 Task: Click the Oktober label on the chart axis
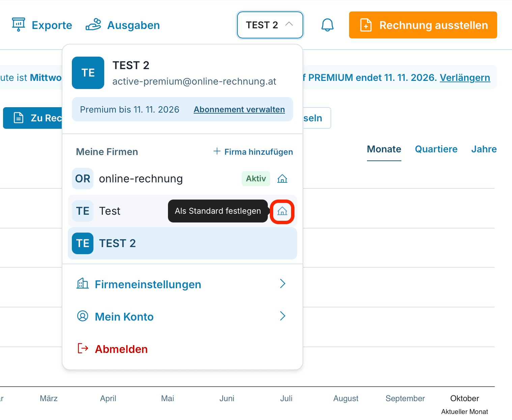coord(464,398)
